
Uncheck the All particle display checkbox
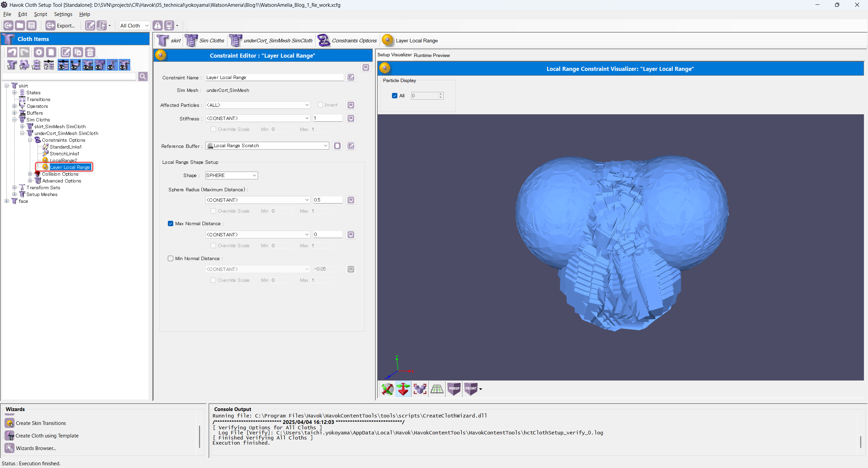point(395,96)
